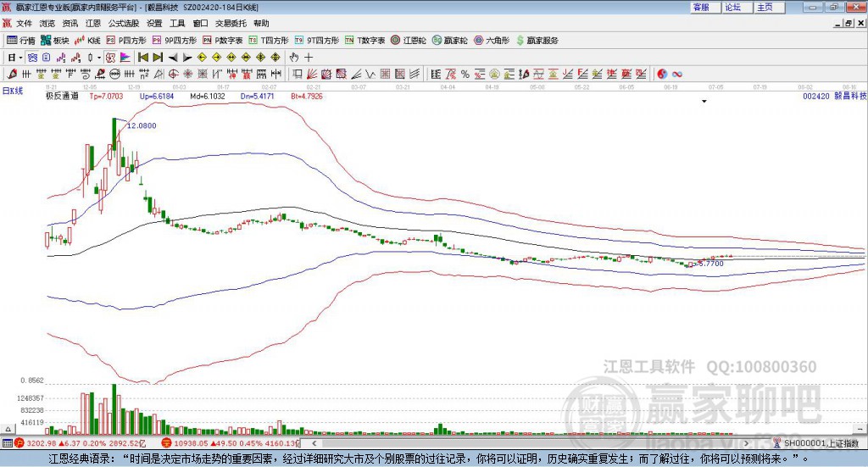The height and width of the screenshot is (467, 868).
Task: Click the 沪 index badge in status bar
Action: pos(19,443)
